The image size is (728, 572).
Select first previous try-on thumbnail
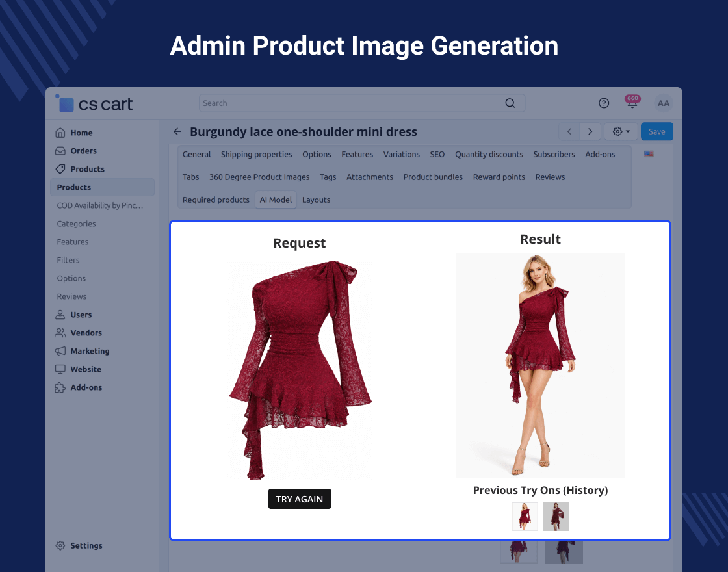[525, 517]
